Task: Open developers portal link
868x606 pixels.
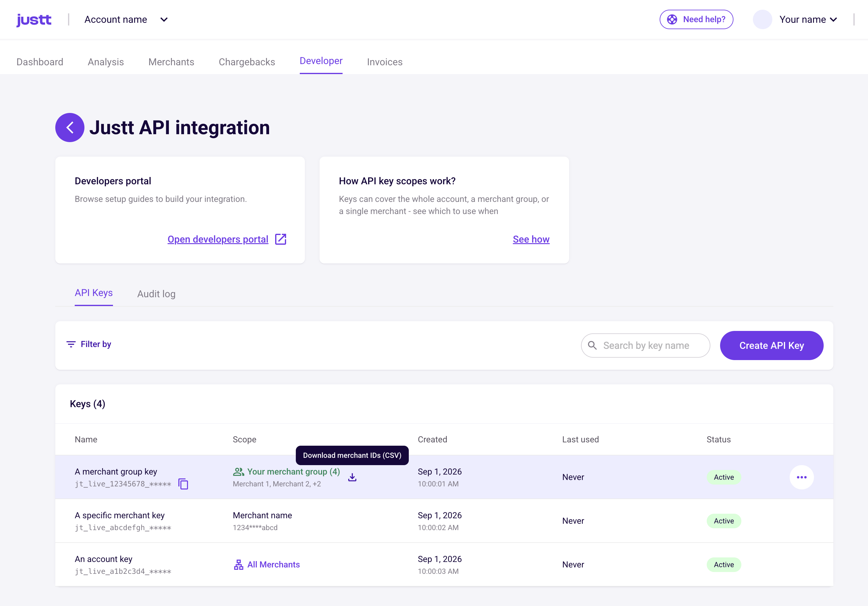Action: [x=218, y=239]
